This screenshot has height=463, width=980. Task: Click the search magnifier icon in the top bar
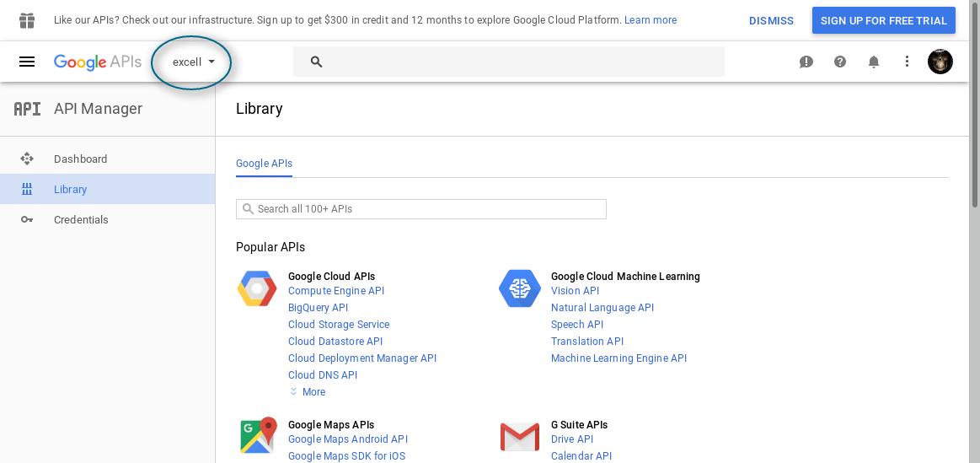point(316,62)
